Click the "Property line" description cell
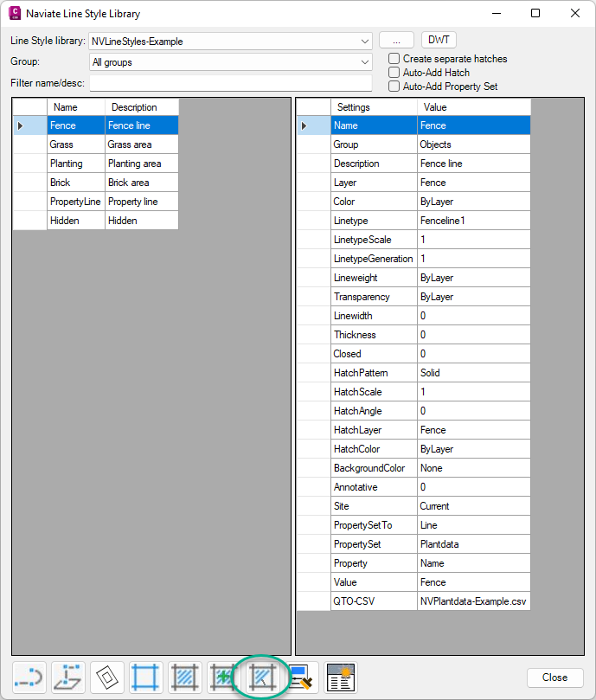 [x=142, y=202]
